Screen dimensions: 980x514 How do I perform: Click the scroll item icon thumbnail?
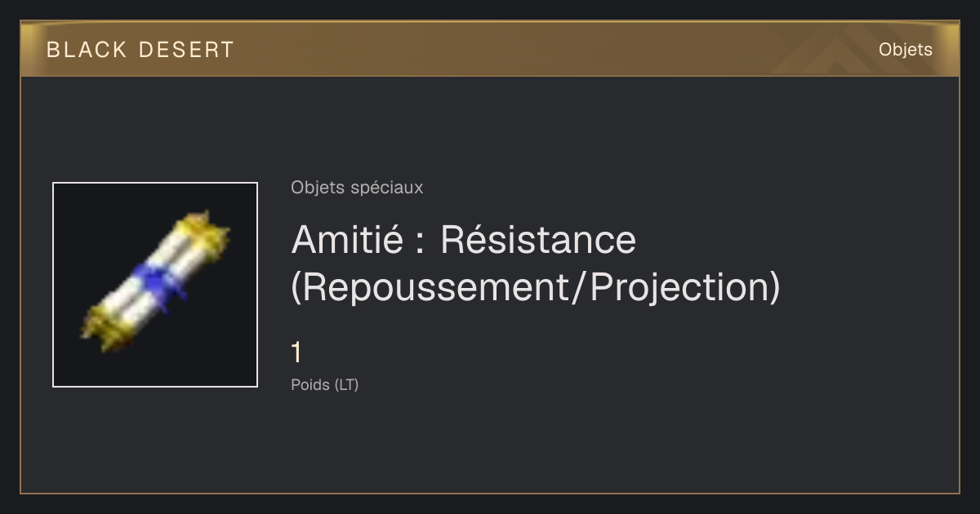click(155, 285)
